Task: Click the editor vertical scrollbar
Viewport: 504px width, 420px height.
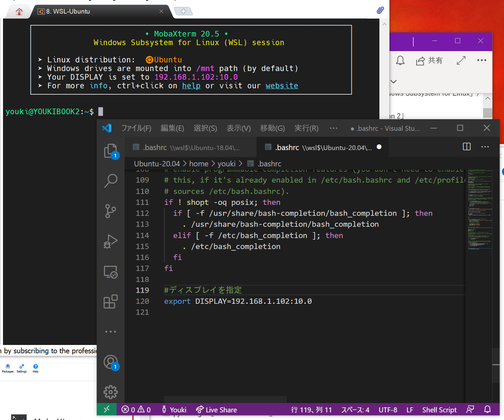Action: pyautogui.click(x=496, y=365)
